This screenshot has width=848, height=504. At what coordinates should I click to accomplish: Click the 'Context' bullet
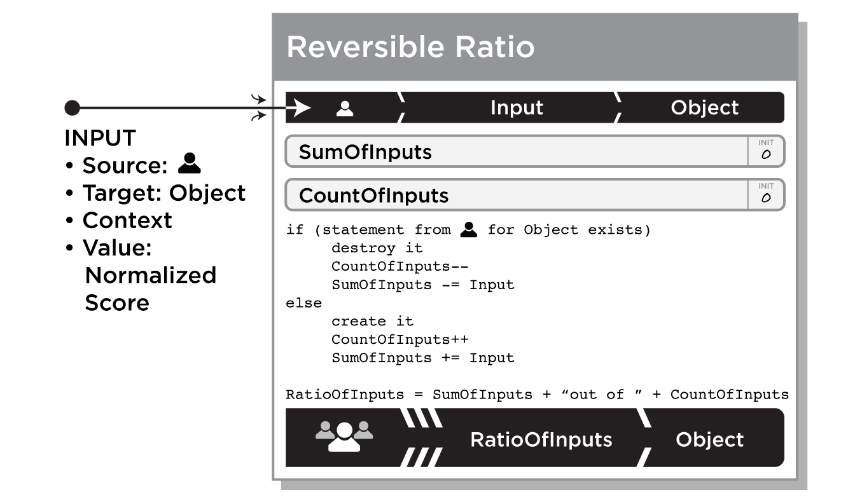pos(119,220)
